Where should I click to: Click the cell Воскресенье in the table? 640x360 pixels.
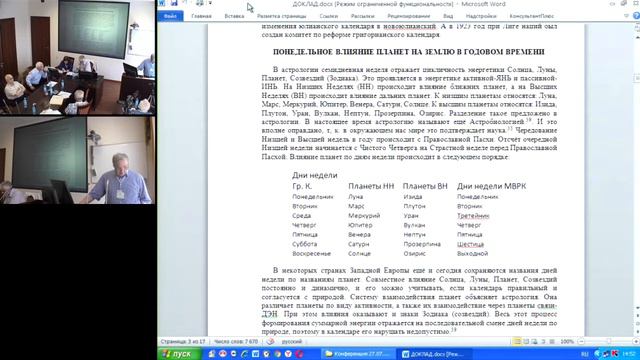click(311, 253)
